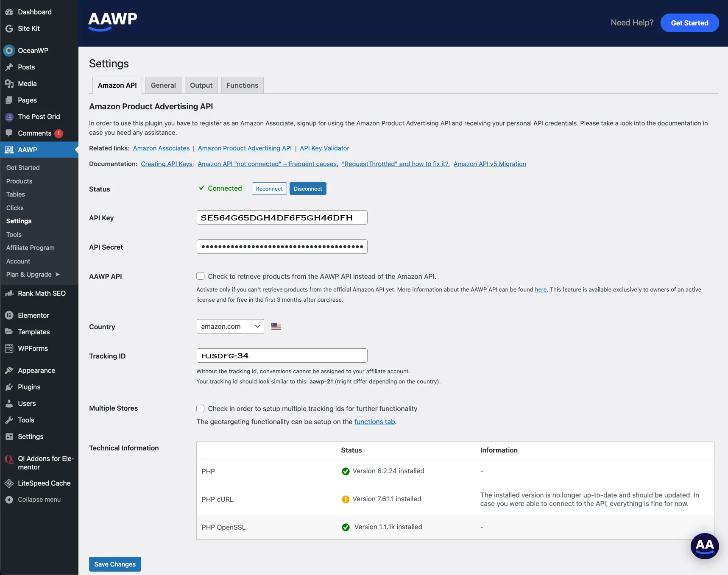The height and width of the screenshot is (575, 728).
Task: Click the WPForms icon
Action: pos(9,348)
